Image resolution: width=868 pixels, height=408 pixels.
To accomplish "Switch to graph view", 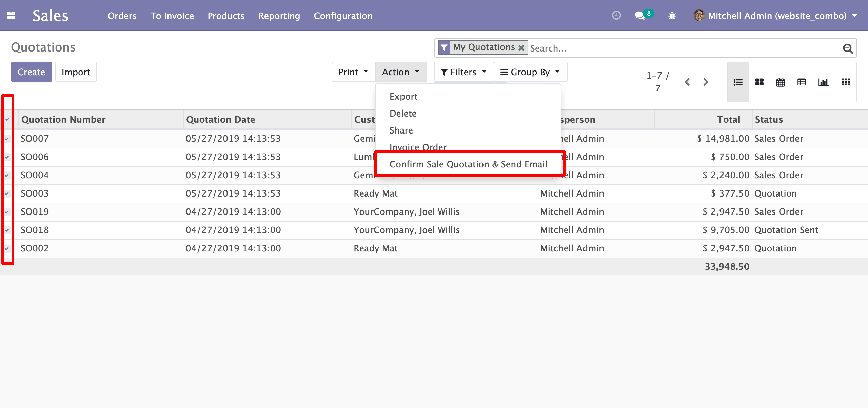I will pos(823,82).
